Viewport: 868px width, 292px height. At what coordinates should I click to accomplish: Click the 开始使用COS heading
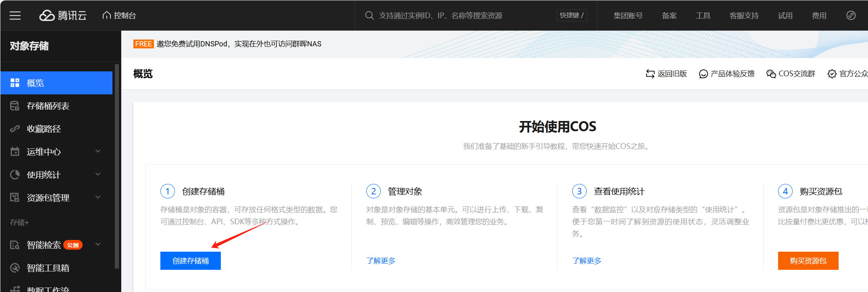click(557, 127)
